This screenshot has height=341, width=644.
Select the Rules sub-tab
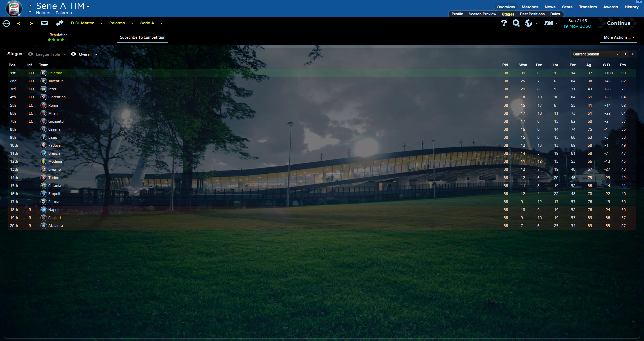(555, 14)
